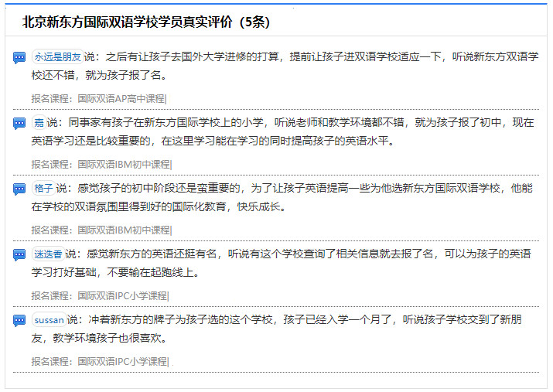Open the 嘉 username link
Image resolution: width=553 pixels, height=392 pixels.
tap(39, 123)
